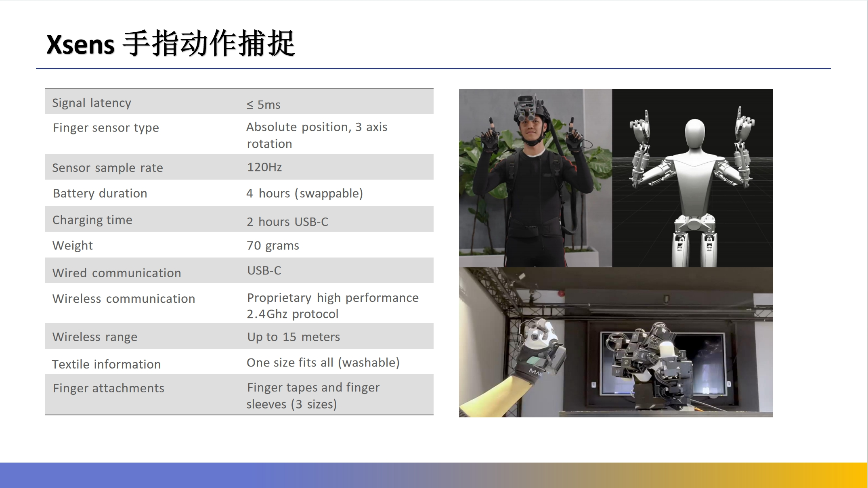The height and width of the screenshot is (488, 868).
Task: Click the '2 hours USB-C' value
Action: coord(287,222)
